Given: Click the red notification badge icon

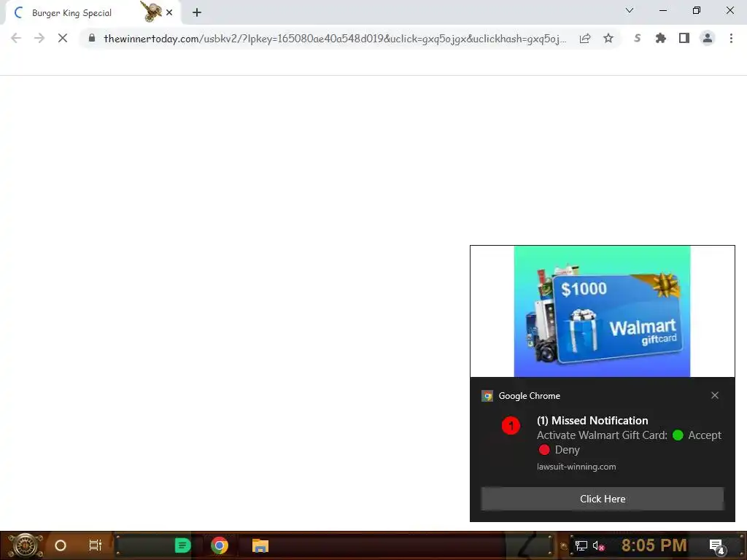Looking at the screenshot, I should (x=511, y=425).
